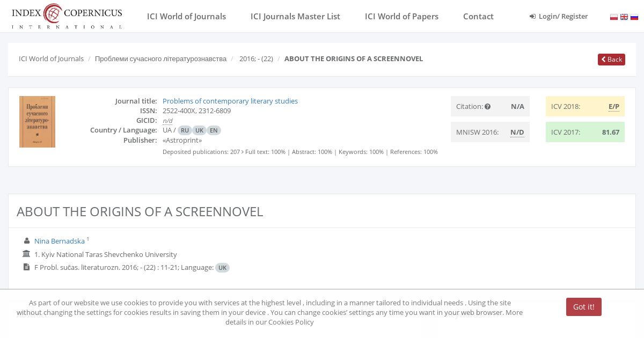Go to ICI World of Journals breadcrumb

51,58
